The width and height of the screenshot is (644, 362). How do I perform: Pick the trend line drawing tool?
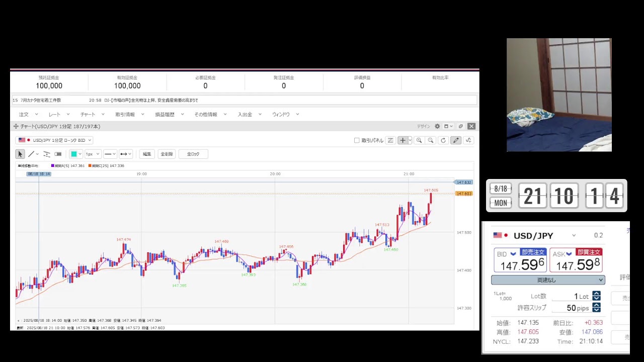point(31,154)
